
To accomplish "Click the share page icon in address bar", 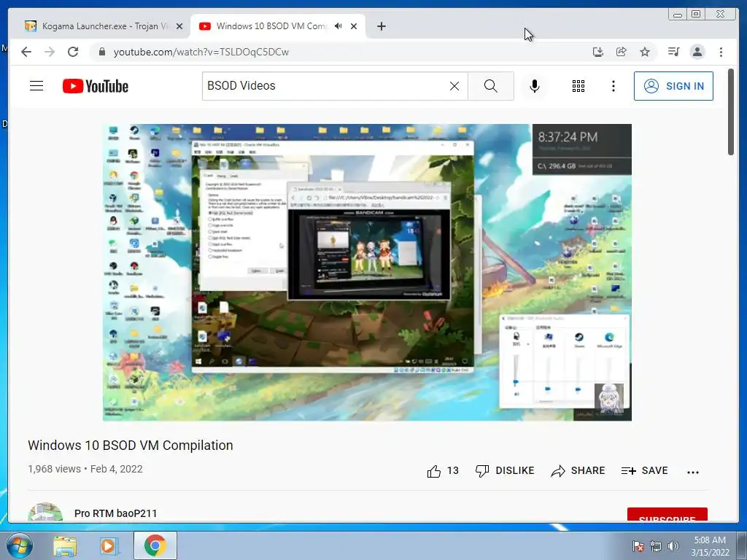I will point(622,52).
